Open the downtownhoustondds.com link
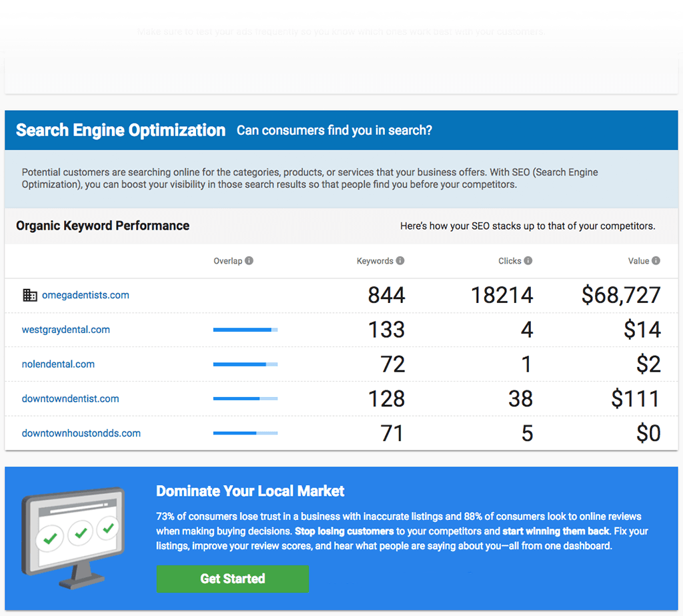683x616 pixels. (81, 433)
